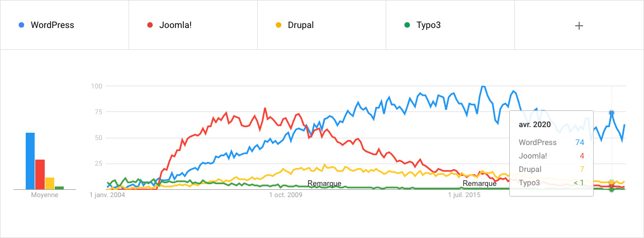Click the yellow Drupal color dot

coord(278,25)
